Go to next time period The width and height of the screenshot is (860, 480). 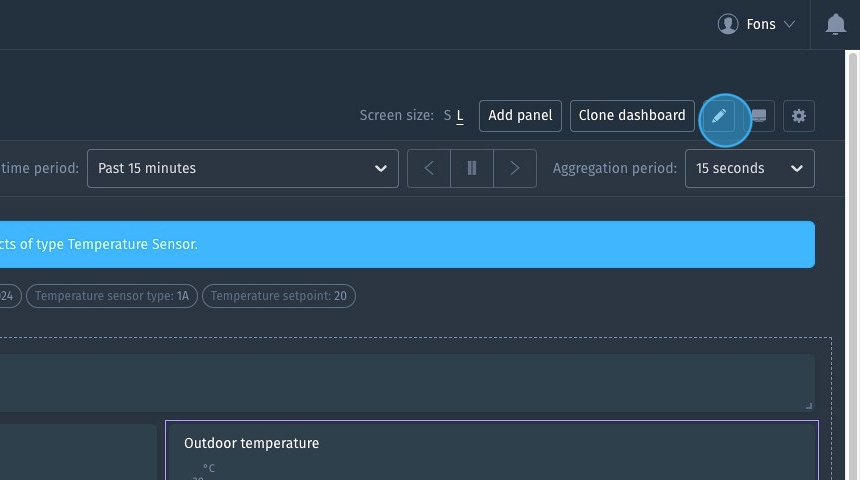click(515, 168)
